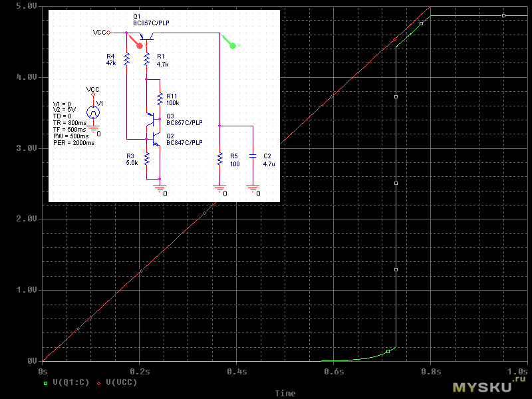Image resolution: width=532 pixels, height=399 pixels.
Task: Select the R11 100k resistor symbol
Action: pos(160,99)
